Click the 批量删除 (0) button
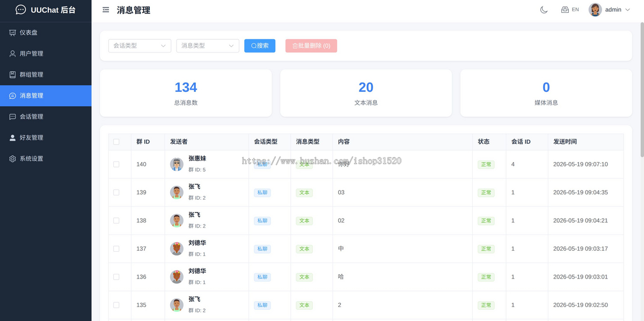This screenshot has width=644, height=321. (311, 46)
